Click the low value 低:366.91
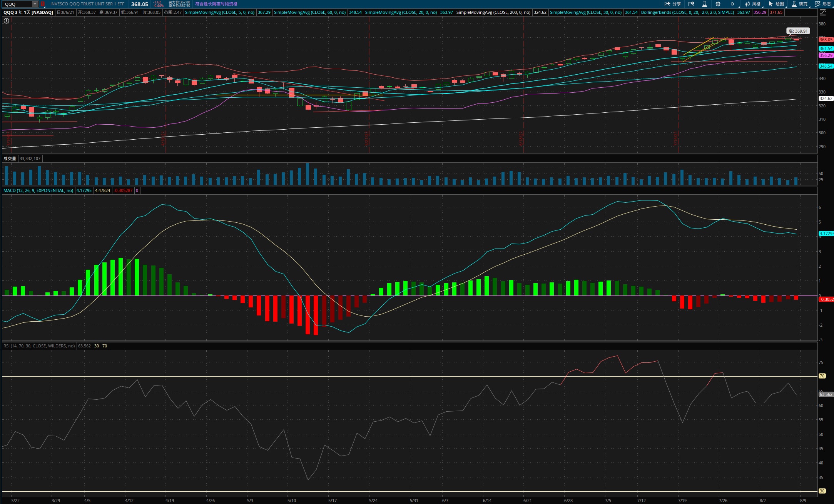 pyautogui.click(x=130, y=12)
